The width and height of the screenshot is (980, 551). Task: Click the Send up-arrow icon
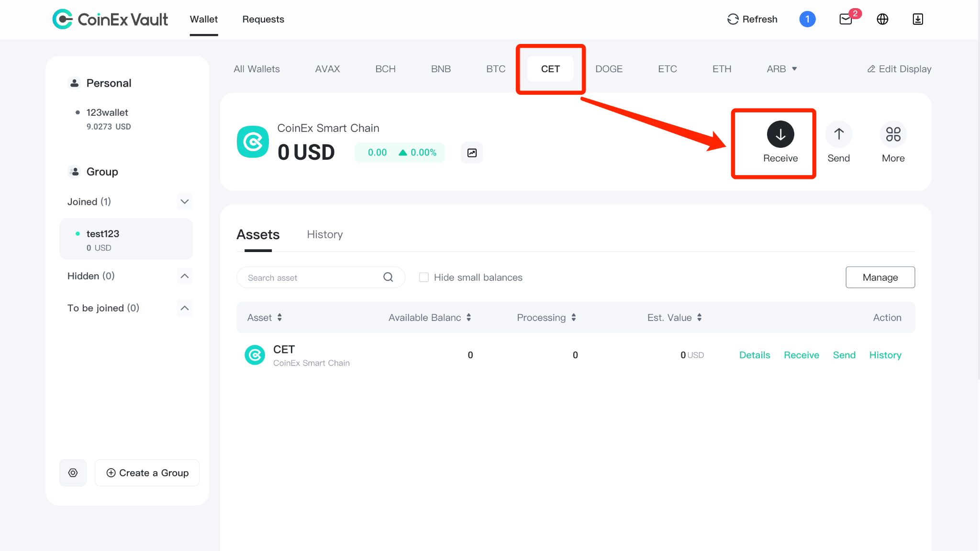[839, 134]
